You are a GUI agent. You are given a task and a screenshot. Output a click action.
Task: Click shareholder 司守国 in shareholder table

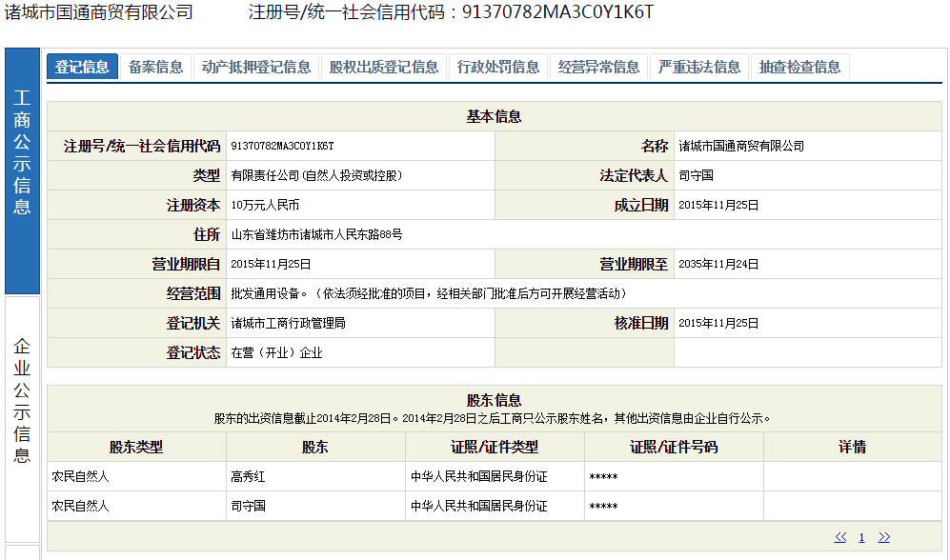point(249,506)
